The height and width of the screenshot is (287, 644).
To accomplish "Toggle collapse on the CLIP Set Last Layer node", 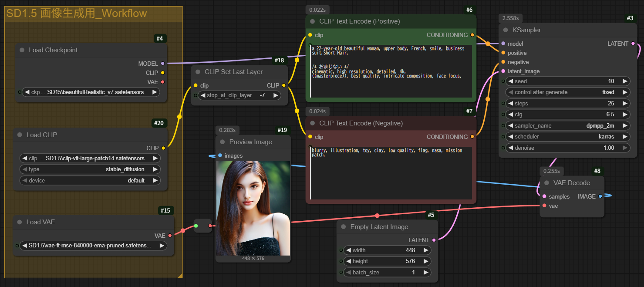I will pyautogui.click(x=198, y=72).
